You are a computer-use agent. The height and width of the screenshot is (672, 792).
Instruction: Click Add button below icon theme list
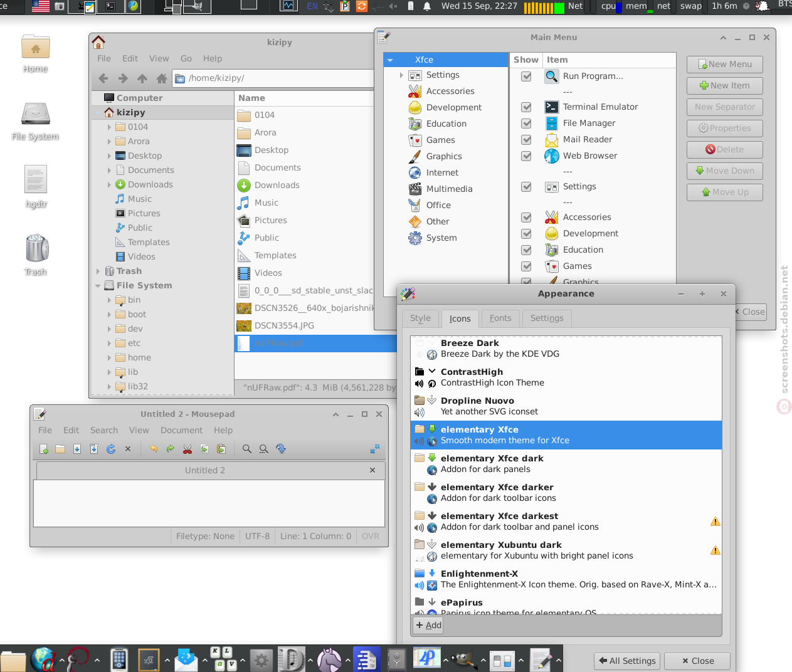429,626
